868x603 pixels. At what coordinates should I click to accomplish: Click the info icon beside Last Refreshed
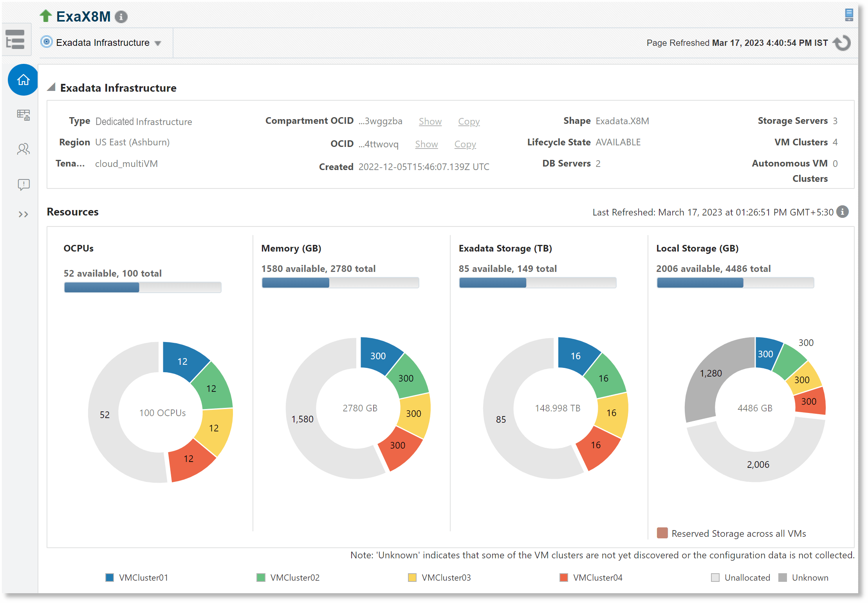pos(842,212)
